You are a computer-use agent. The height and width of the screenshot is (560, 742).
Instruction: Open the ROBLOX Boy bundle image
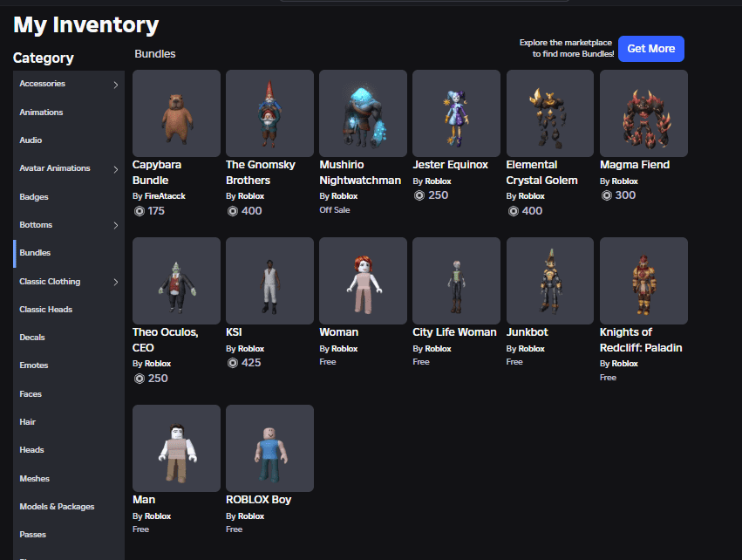click(x=269, y=448)
